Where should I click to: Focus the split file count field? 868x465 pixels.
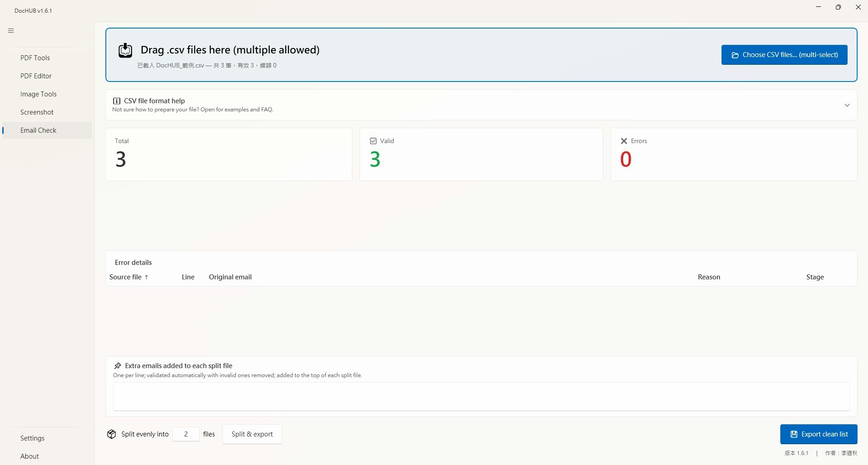(186, 434)
